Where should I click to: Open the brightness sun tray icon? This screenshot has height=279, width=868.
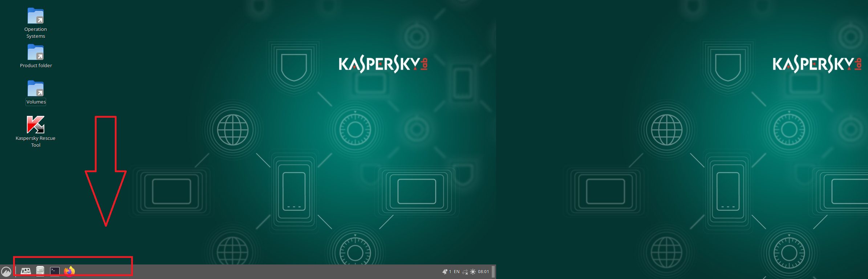473,272
